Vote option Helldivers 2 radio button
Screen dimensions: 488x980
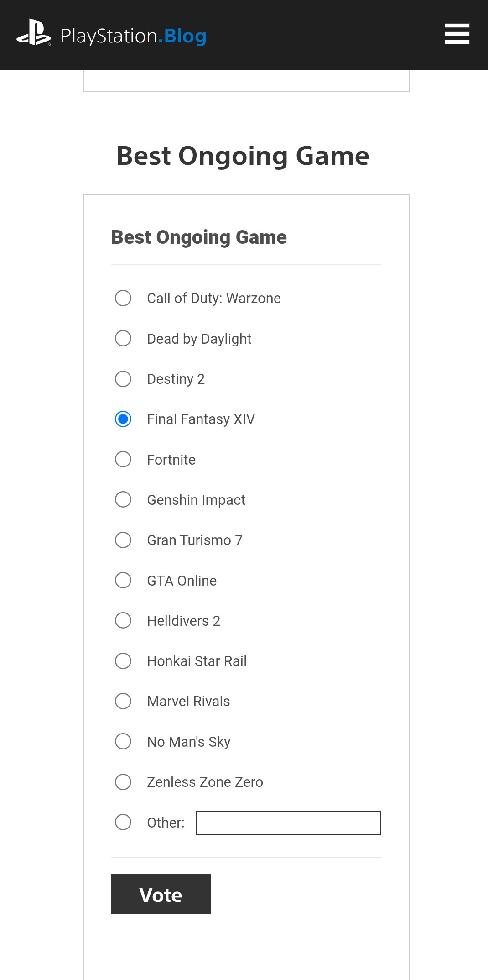point(123,620)
